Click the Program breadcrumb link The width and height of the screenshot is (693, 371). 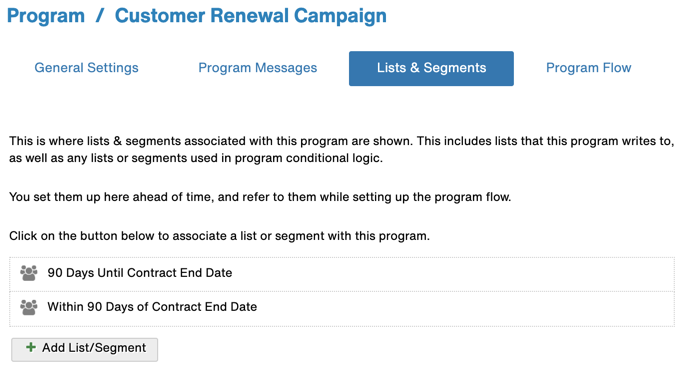(x=46, y=16)
